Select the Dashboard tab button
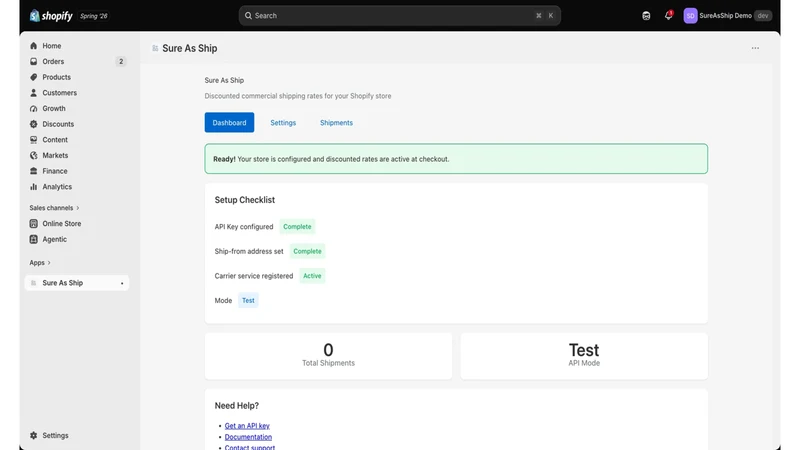 click(229, 122)
